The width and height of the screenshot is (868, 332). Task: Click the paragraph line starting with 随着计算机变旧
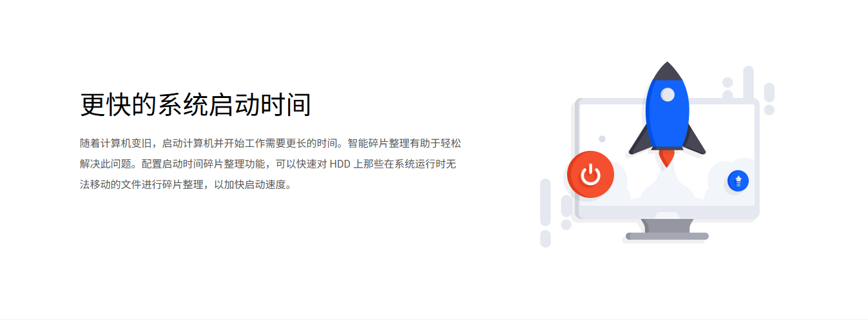[271, 142]
